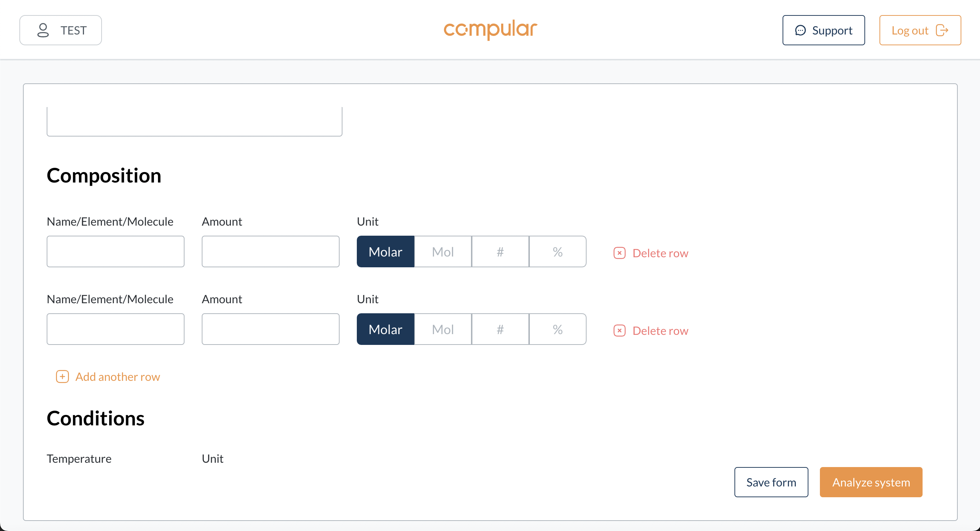Image resolution: width=980 pixels, height=531 pixels.
Task: Focus the second row Amount field
Action: point(271,329)
